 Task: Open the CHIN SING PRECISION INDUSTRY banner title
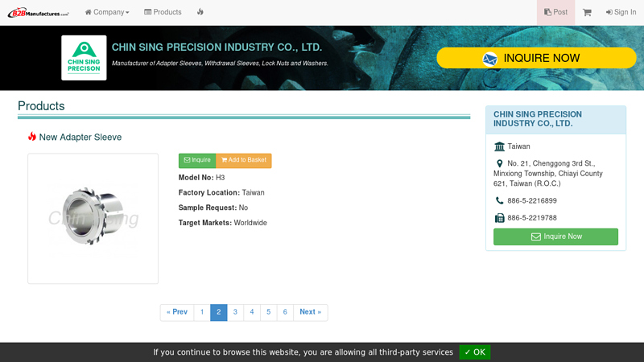coord(217,47)
